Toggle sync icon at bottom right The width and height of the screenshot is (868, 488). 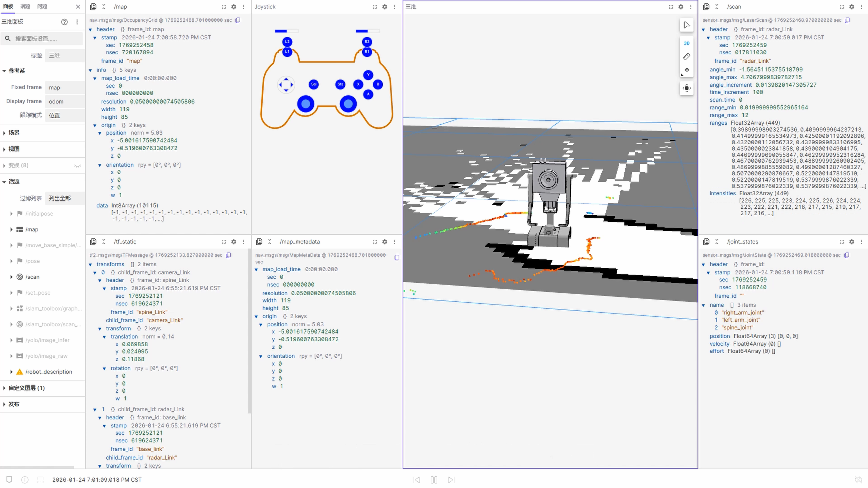coord(858,480)
